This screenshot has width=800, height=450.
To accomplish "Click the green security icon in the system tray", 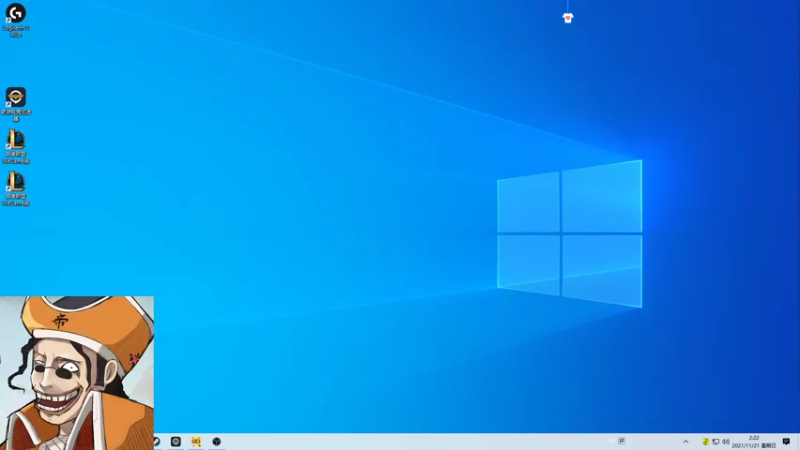I will pos(706,442).
